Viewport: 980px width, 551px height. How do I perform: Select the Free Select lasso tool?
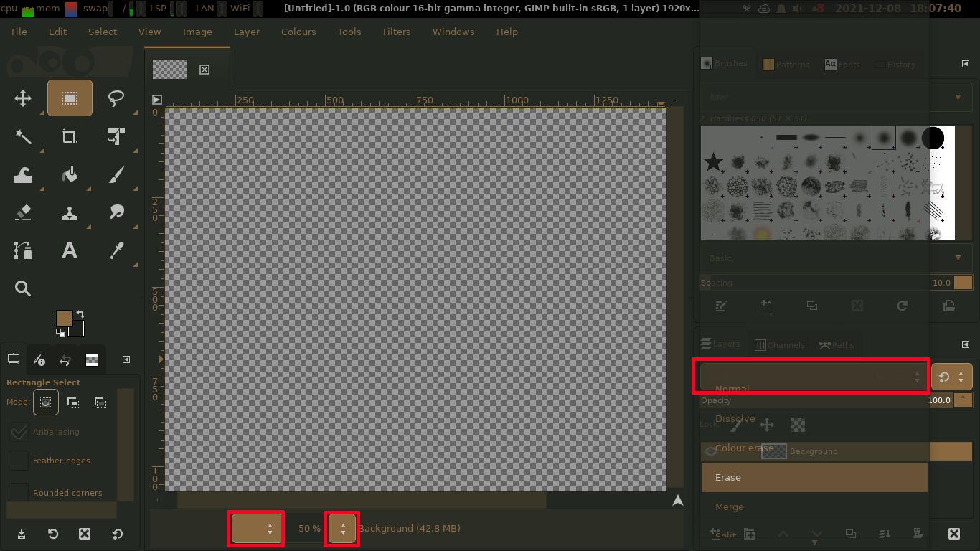[x=116, y=98]
